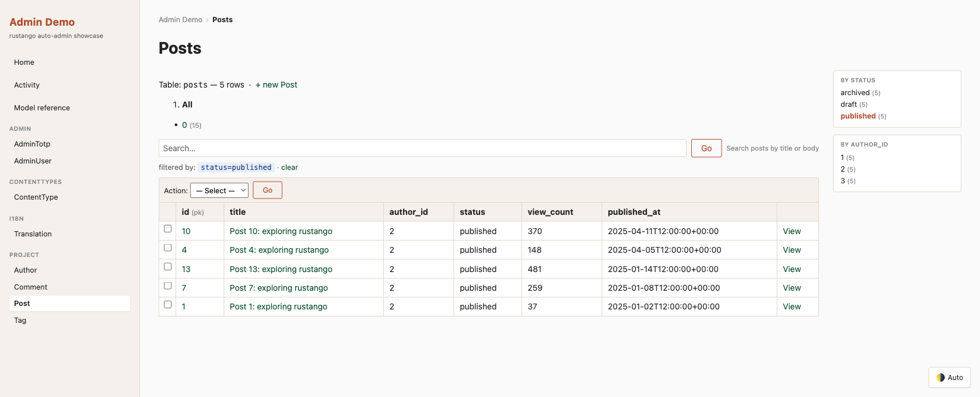Select Post in the sidebar

click(69, 304)
